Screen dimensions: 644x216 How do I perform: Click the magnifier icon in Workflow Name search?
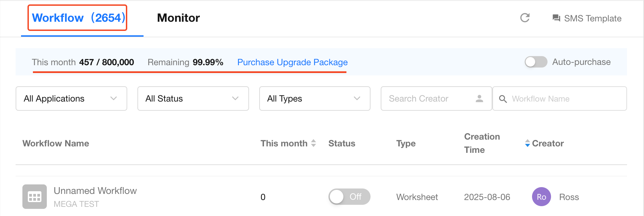coord(503,99)
